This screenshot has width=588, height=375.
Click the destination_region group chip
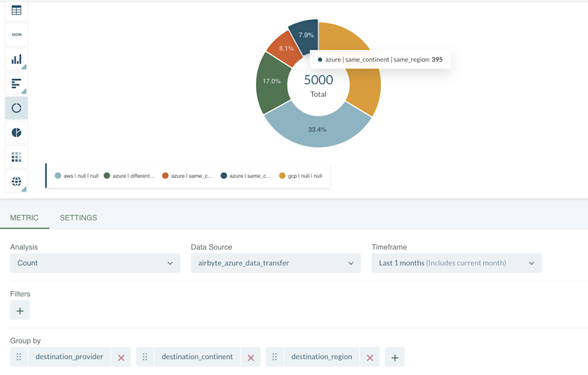tap(322, 357)
